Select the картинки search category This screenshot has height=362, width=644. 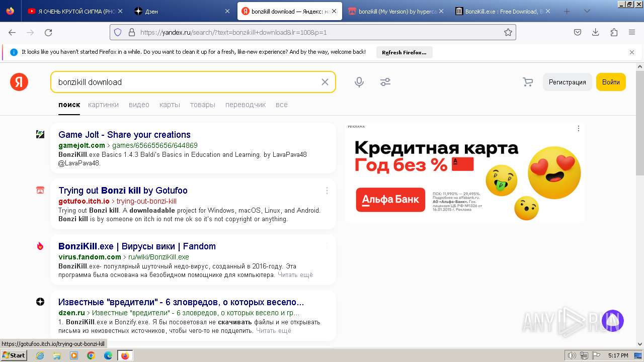coord(103,105)
